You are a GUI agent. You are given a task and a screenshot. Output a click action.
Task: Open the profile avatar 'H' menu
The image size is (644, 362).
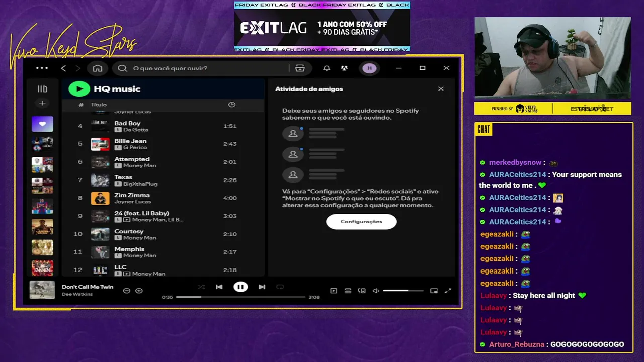(x=369, y=68)
